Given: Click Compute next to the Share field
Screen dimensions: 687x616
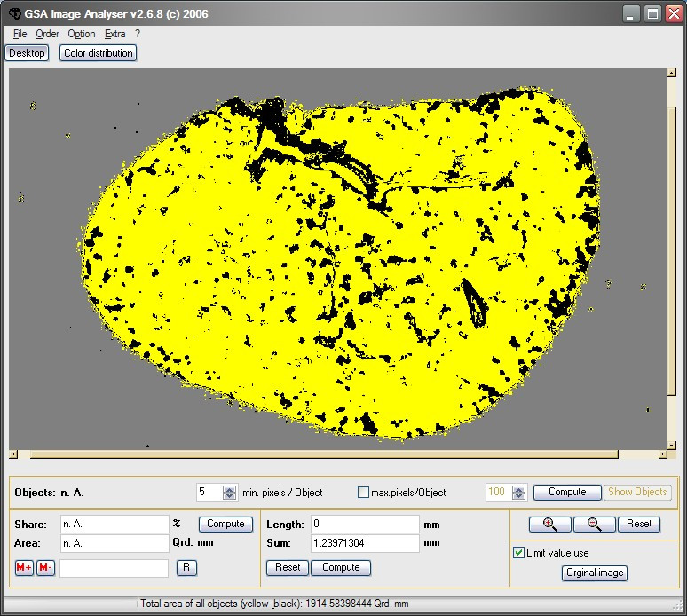Looking at the screenshot, I should [x=225, y=524].
